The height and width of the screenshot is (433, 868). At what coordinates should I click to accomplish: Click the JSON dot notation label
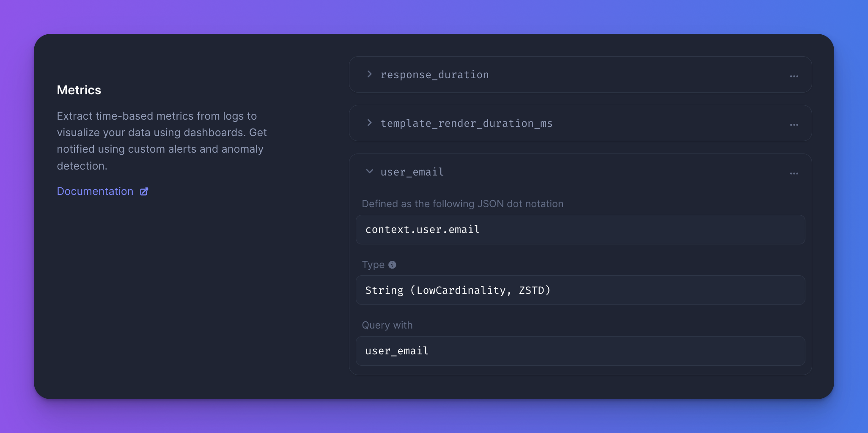pyautogui.click(x=462, y=204)
